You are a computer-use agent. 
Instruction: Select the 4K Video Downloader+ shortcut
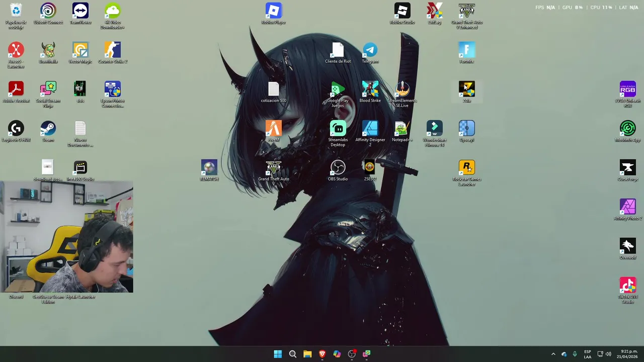[113, 16]
